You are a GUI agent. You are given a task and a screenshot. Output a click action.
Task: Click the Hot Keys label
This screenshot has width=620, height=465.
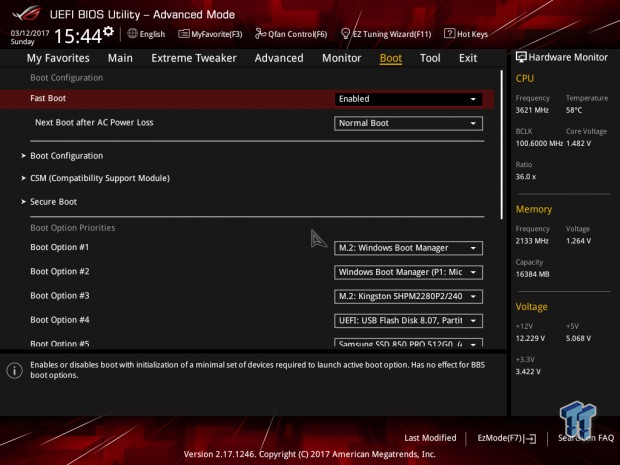[x=473, y=34]
